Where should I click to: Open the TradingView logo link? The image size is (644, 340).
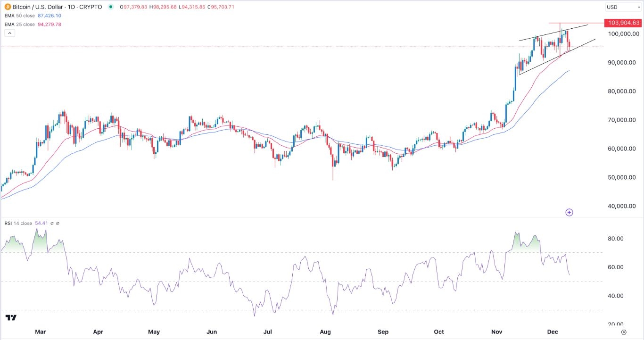coord(11,318)
